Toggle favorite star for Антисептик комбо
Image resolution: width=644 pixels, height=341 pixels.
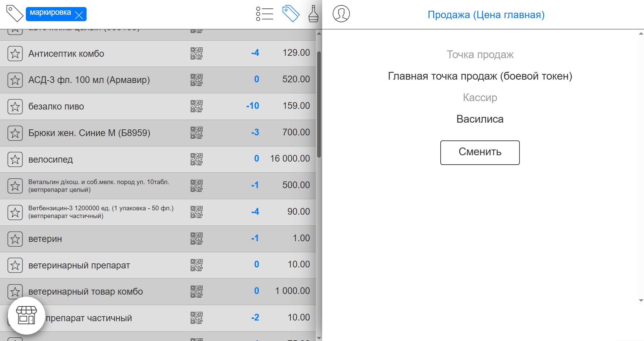(x=15, y=54)
